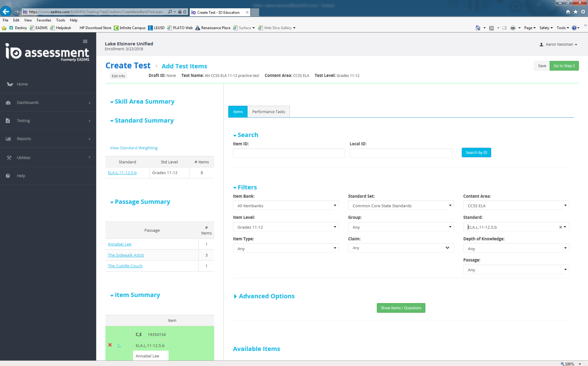Click the Show Items / Questions button
The image size is (588, 366).
coord(401,308)
